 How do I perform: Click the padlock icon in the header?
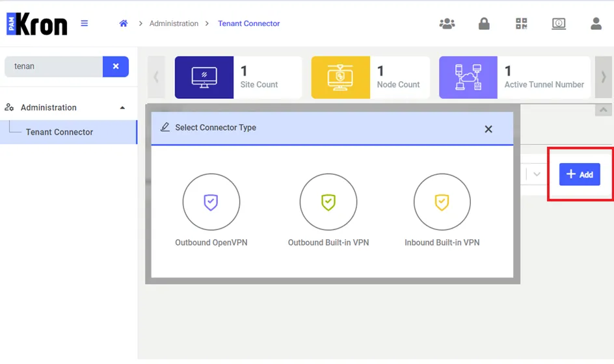pos(484,23)
